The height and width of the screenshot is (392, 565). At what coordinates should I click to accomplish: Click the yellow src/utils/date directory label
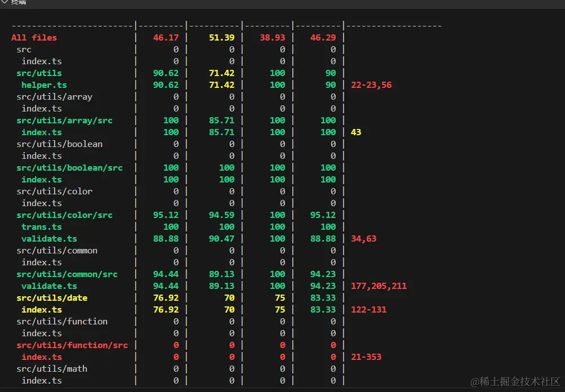[52, 298]
